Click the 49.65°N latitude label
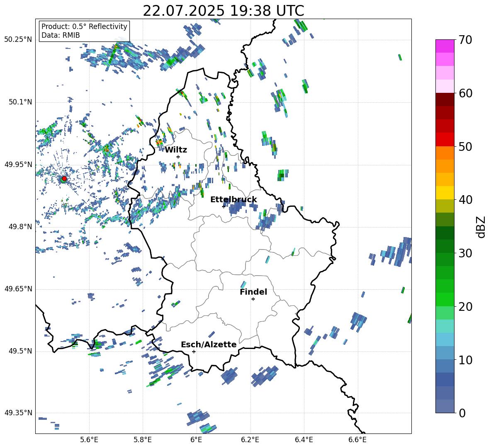Image resolution: width=491 pixels, height=448 pixels. [x=18, y=289]
